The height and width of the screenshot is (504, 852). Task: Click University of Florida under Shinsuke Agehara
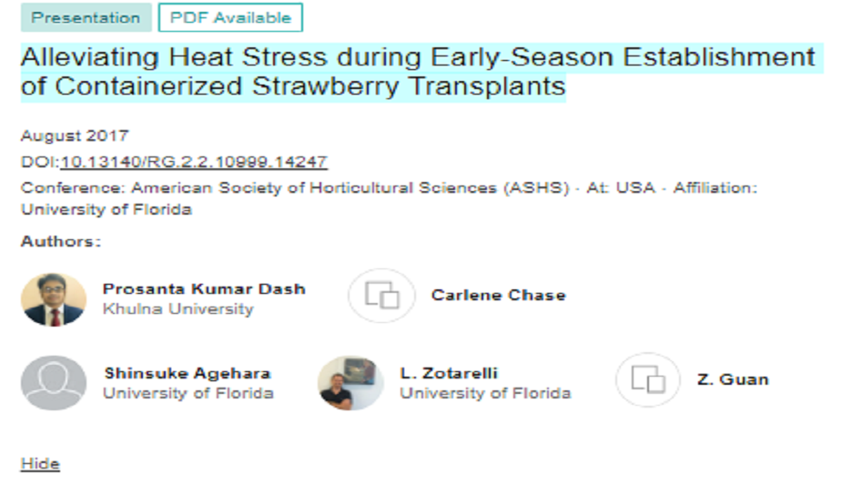(x=188, y=393)
